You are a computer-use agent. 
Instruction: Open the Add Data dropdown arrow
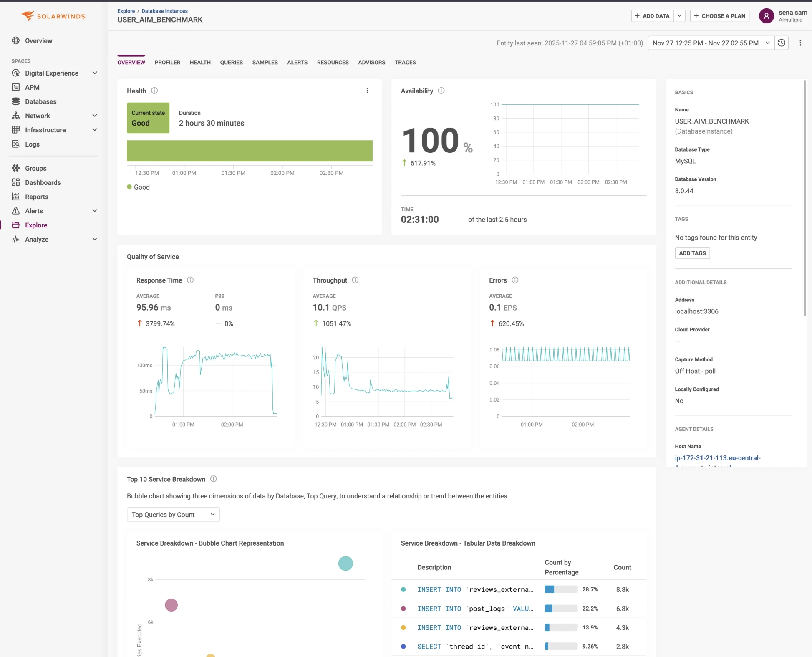679,16
